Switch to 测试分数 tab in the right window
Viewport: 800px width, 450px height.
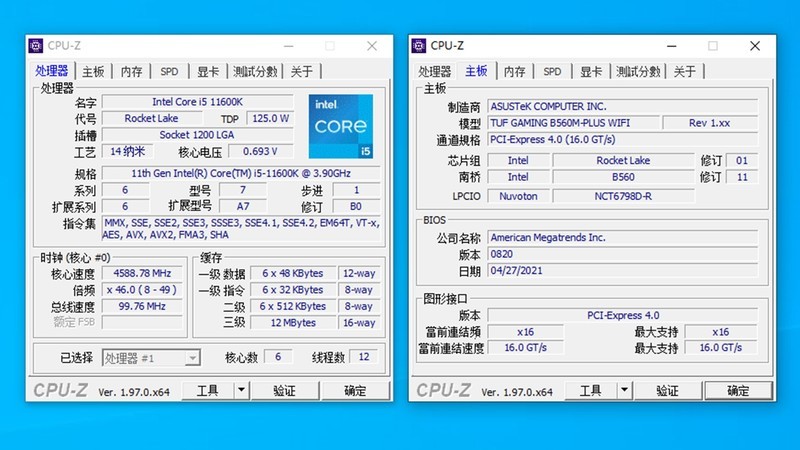coord(638,71)
